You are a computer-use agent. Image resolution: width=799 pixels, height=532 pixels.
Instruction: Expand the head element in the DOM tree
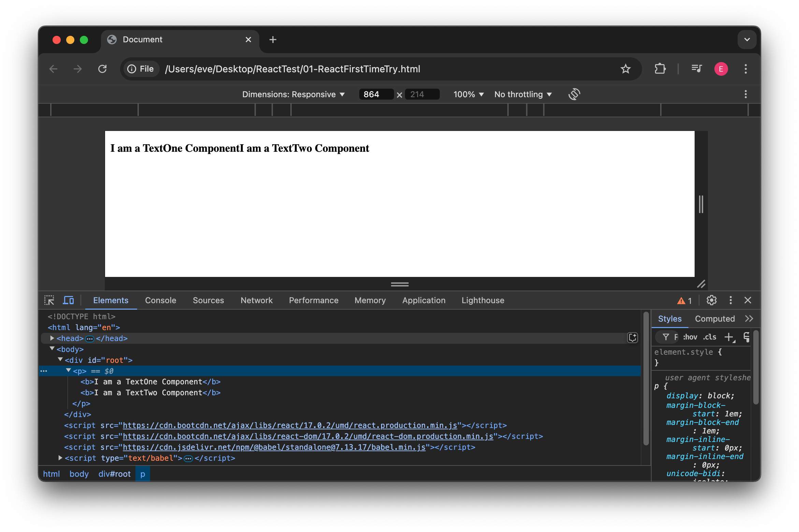pyautogui.click(x=52, y=338)
